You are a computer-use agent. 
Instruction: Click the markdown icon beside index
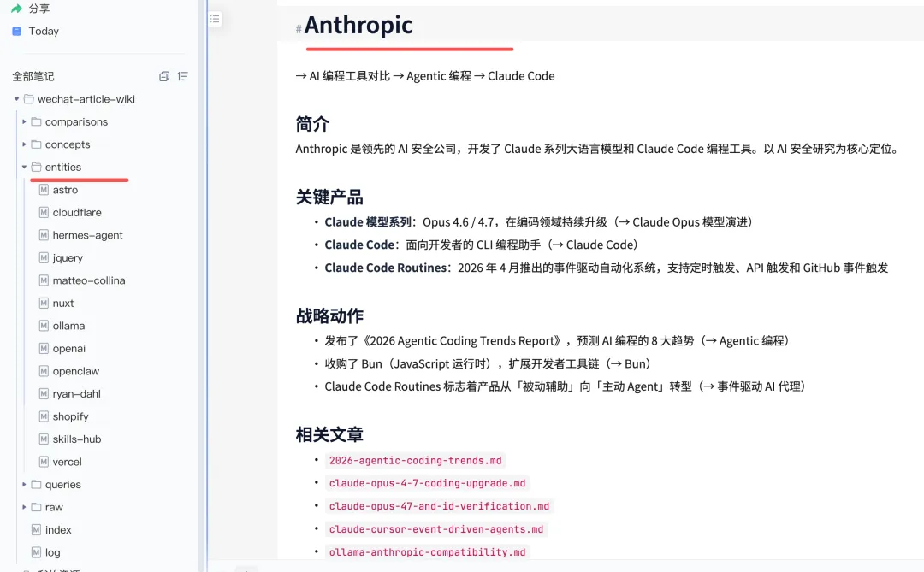(x=36, y=529)
